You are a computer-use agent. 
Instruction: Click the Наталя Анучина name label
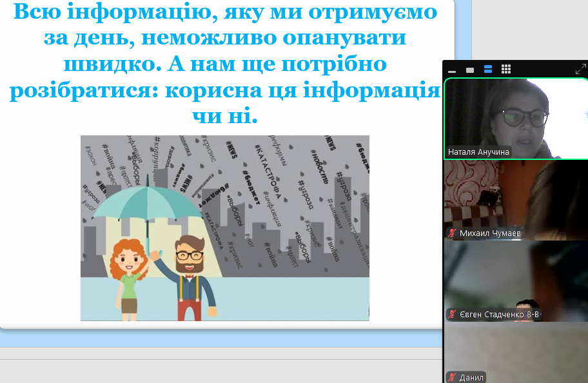coord(479,152)
